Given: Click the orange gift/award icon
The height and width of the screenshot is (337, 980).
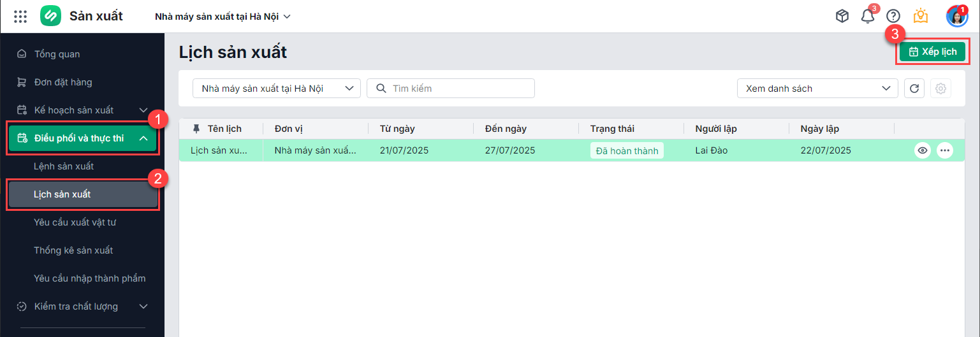Looking at the screenshot, I should pyautogui.click(x=920, y=16).
